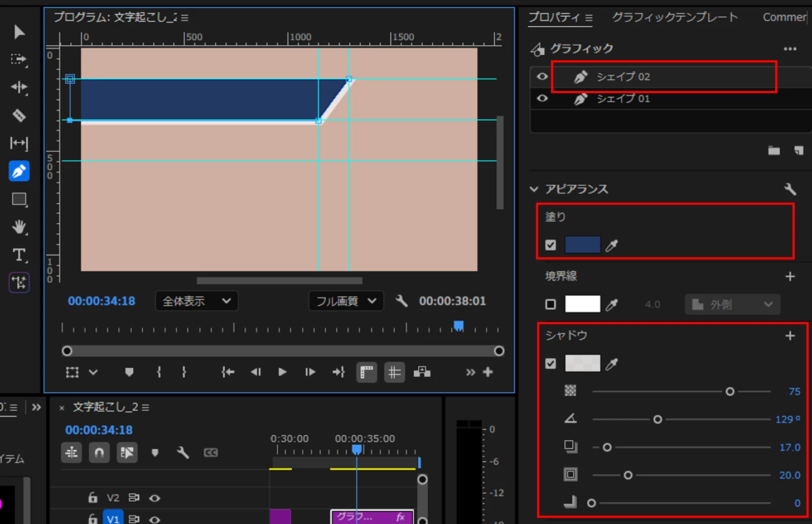Toggle the 塗り fill checkbox
Screen dimensions: 812x524
(550, 245)
